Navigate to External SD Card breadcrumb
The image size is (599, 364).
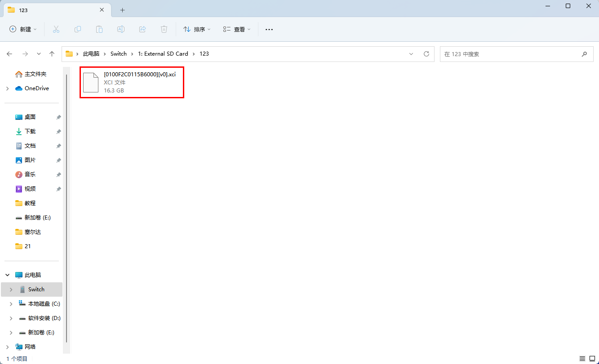coord(163,54)
